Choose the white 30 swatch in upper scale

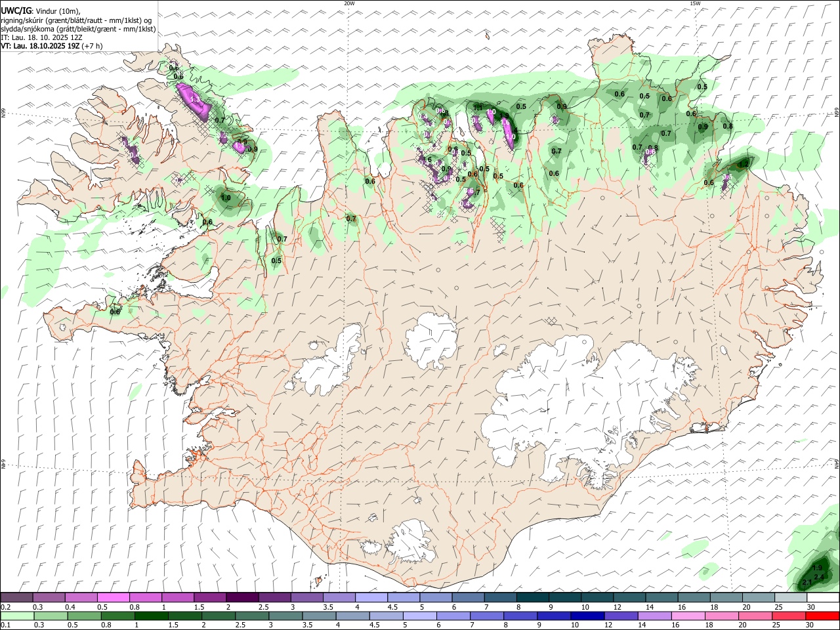coord(823,598)
